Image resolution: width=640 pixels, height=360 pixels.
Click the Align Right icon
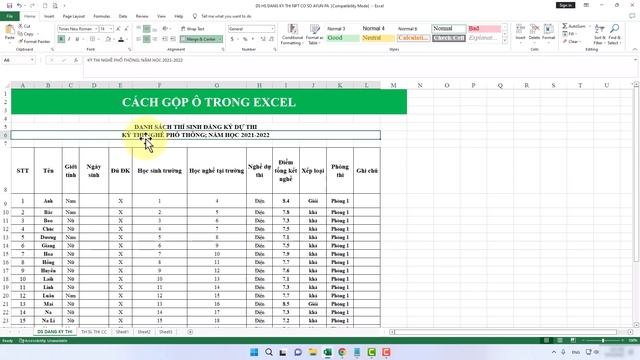tap(155, 39)
